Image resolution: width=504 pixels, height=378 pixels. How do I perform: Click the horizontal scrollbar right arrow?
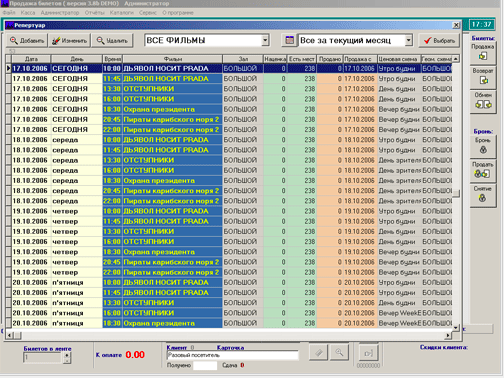[x=448, y=335]
